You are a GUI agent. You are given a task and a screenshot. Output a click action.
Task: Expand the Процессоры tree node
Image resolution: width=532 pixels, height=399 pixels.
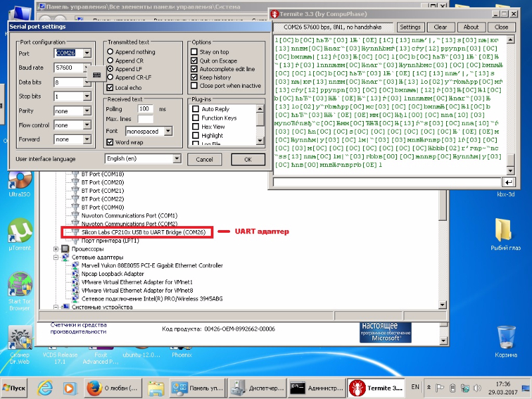[x=56, y=249]
